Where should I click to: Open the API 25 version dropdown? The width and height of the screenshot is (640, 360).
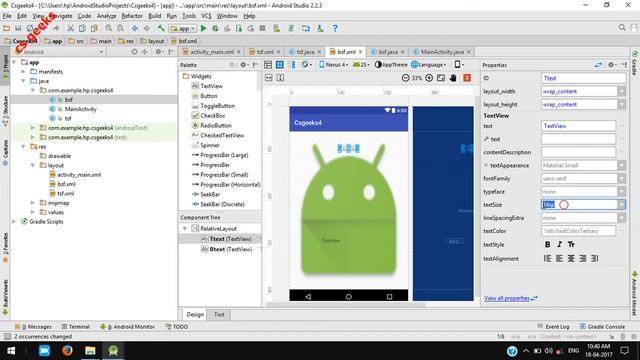point(361,64)
